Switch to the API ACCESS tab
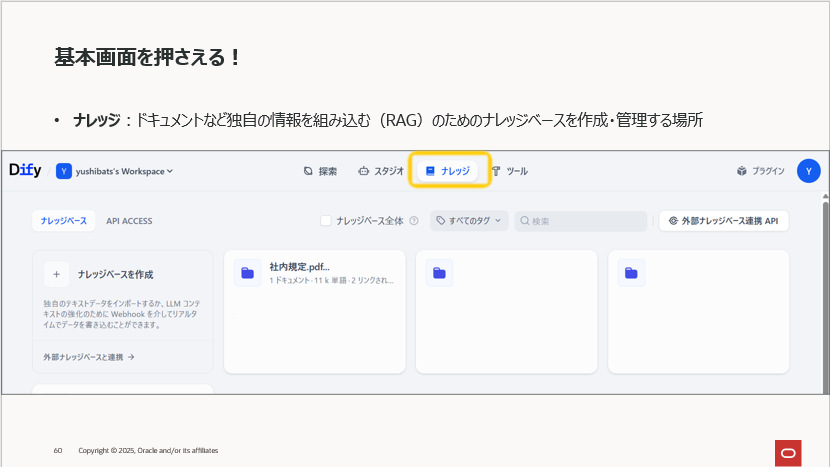The height and width of the screenshot is (467, 830). tap(129, 221)
